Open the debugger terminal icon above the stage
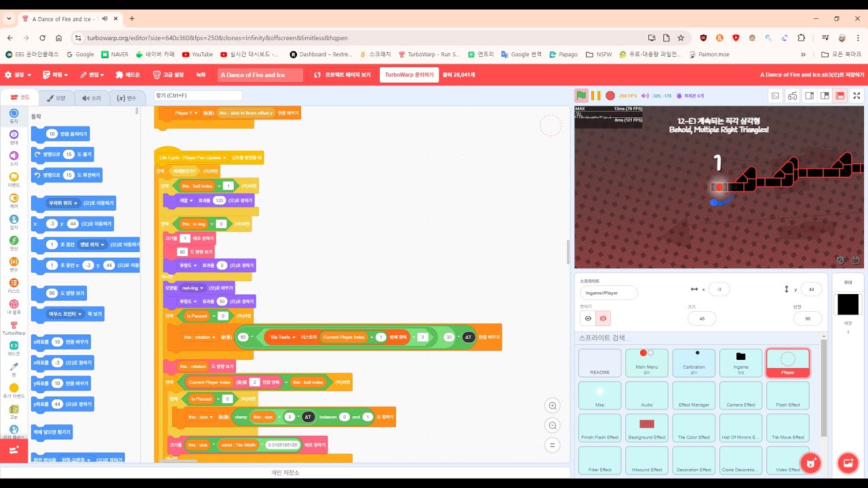868x488 pixels. [775, 96]
